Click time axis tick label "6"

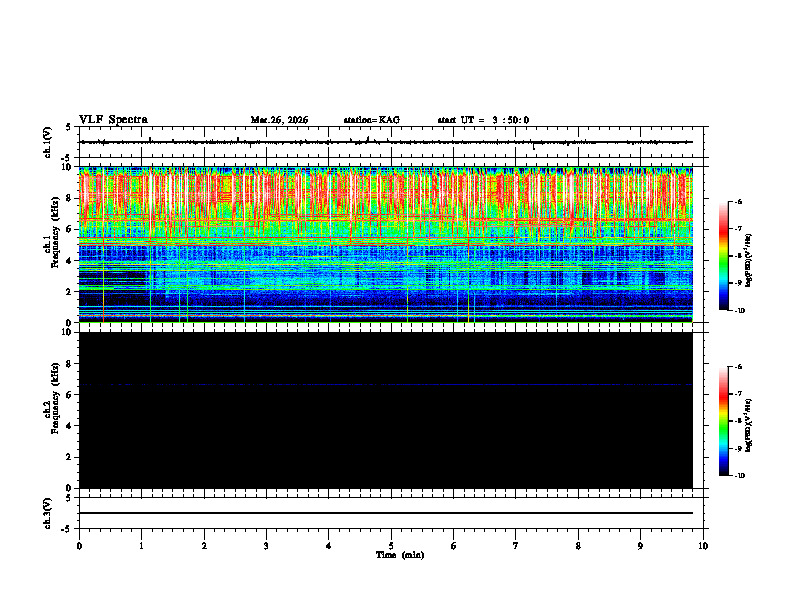pyautogui.click(x=454, y=546)
